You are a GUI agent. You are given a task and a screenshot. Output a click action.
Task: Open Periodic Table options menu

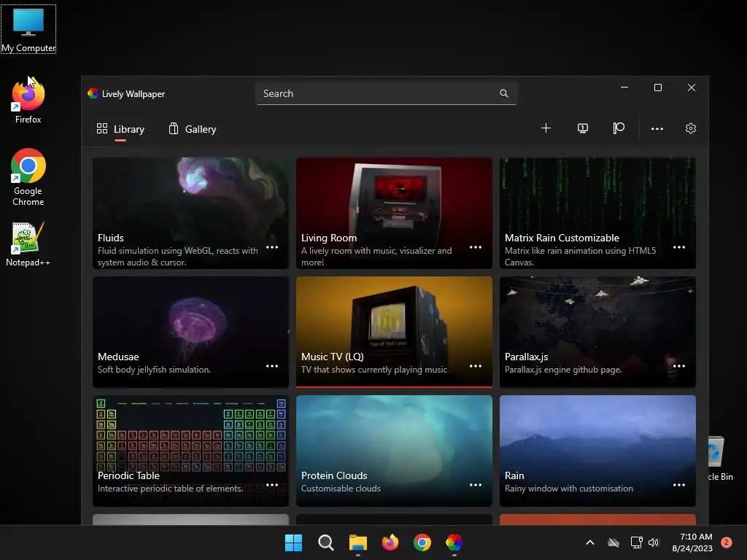tap(272, 485)
